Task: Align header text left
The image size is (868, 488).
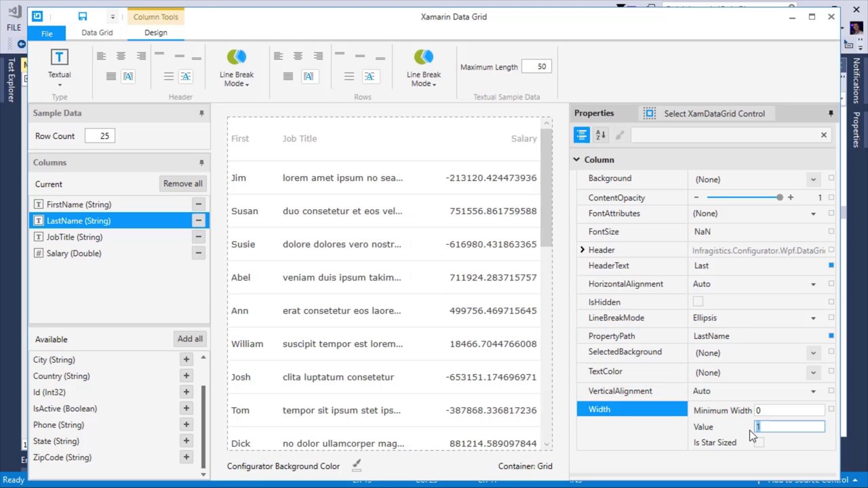Action: pos(101,56)
